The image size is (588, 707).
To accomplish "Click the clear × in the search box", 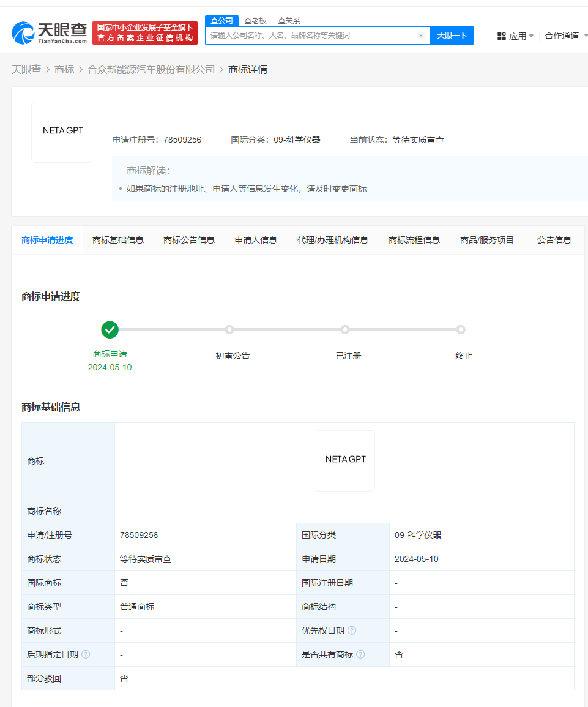I will tap(420, 36).
